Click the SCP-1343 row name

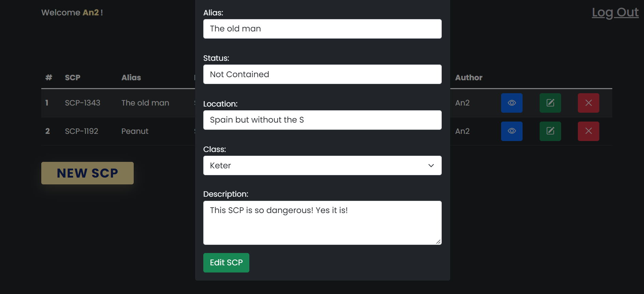(x=83, y=103)
